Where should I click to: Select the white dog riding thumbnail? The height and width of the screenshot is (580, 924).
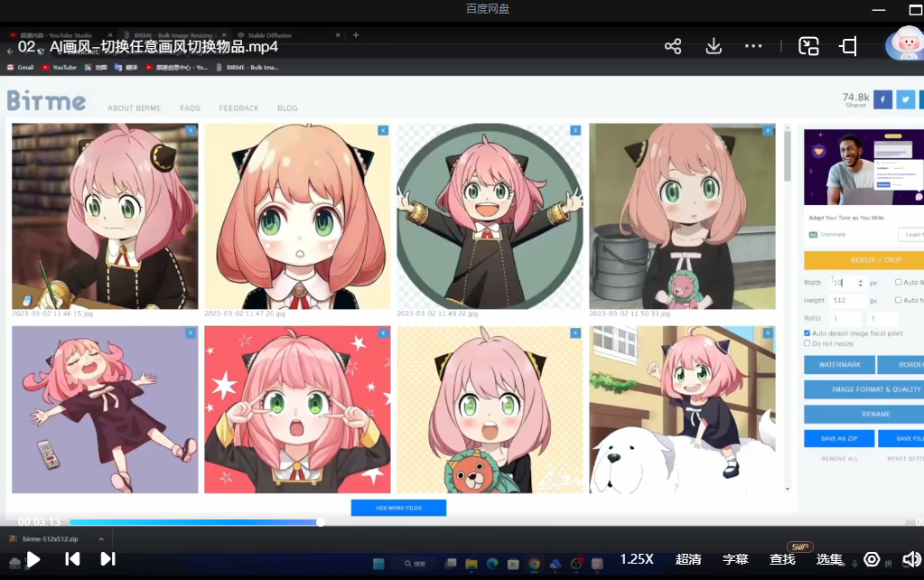click(683, 409)
